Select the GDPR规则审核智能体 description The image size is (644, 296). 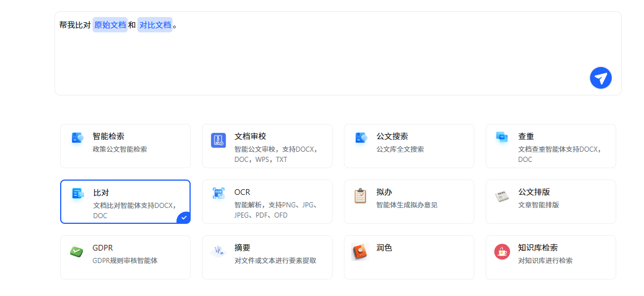[125, 261]
